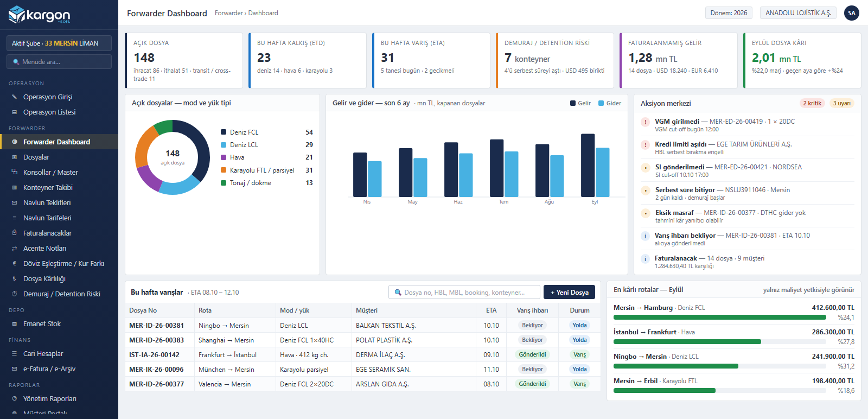Screen dimensions: 868x419
Task: Click the Demuraj / Detention Riski clock icon
Action: pos(15,294)
